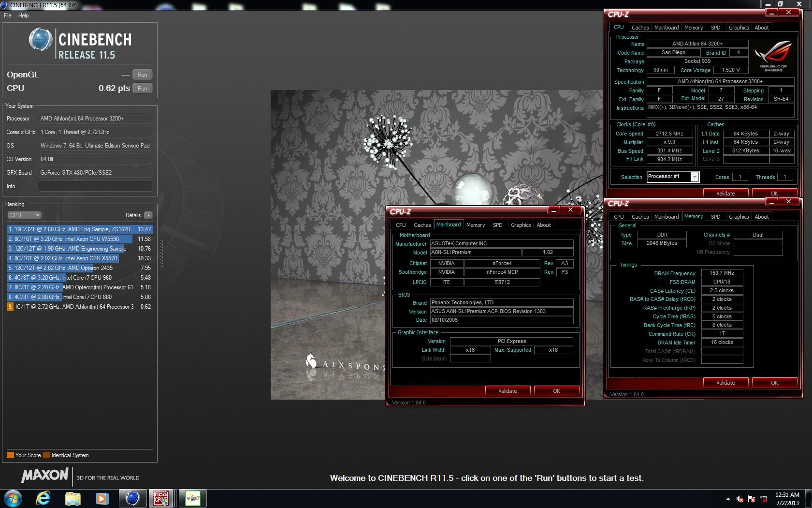The width and height of the screenshot is (812, 508).
Task: Open the Help menu in Cinebench
Action: tap(23, 15)
